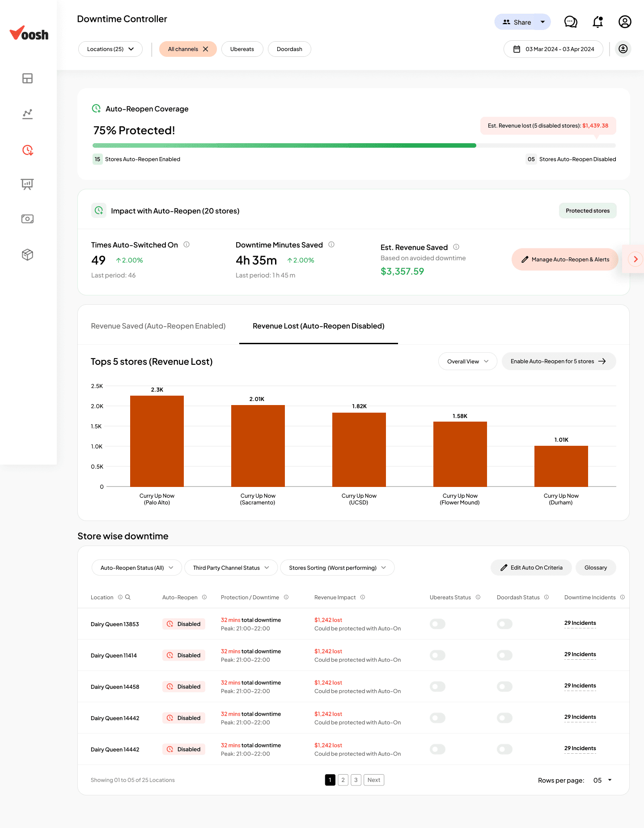Open the notifications bell icon
This screenshot has height=828, width=644.
598,22
